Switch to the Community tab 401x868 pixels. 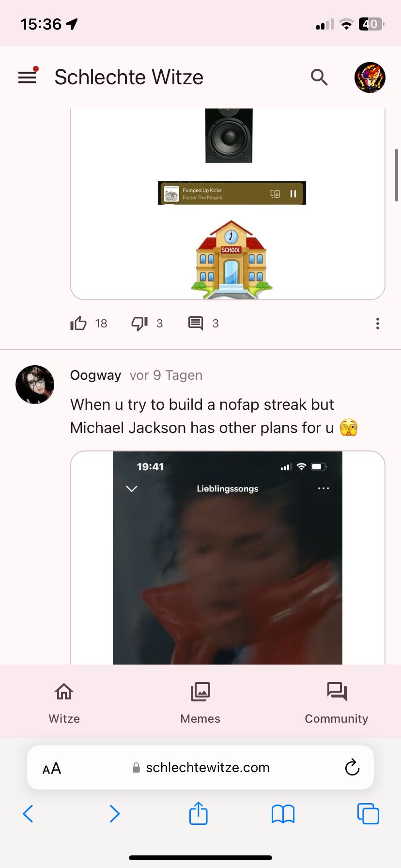(337, 702)
